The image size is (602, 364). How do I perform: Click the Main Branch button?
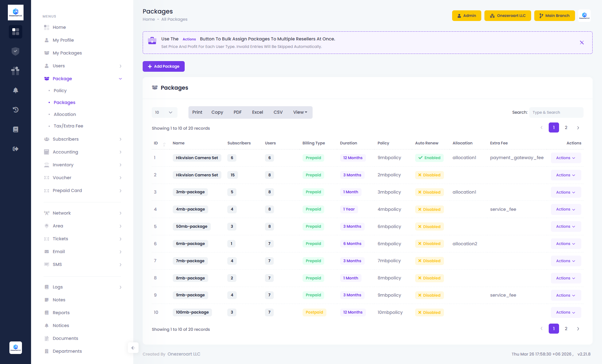coord(554,16)
